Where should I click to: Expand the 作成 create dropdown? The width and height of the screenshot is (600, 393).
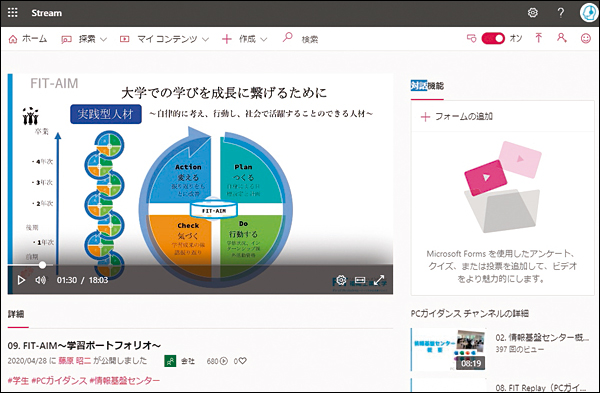245,39
